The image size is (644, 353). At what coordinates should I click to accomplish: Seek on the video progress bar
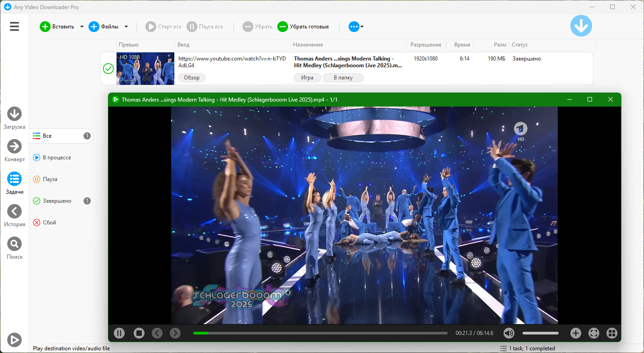point(320,333)
